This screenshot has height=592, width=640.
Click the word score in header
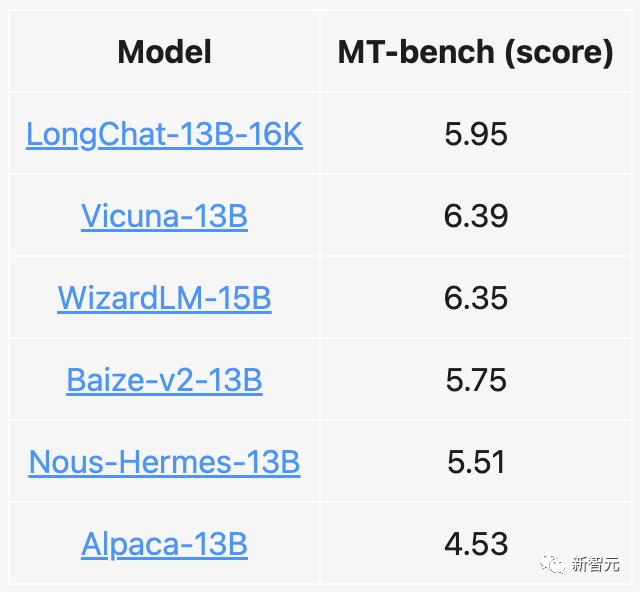tap(559, 52)
